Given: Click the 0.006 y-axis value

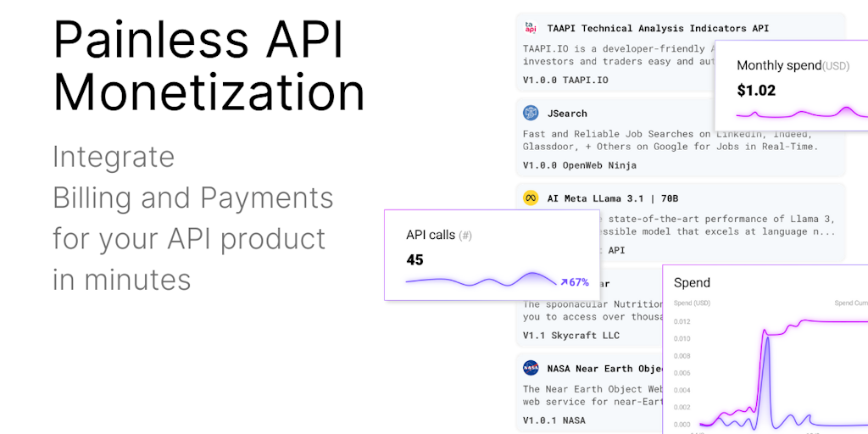Looking at the screenshot, I should [682, 373].
